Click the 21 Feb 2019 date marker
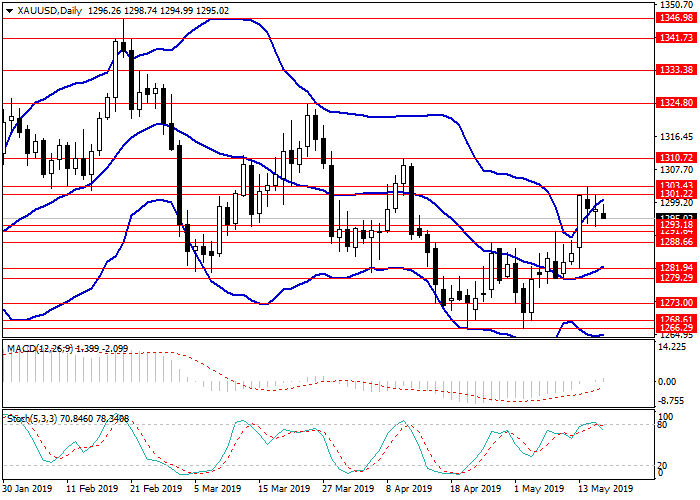 pyautogui.click(x=154, y=490)
